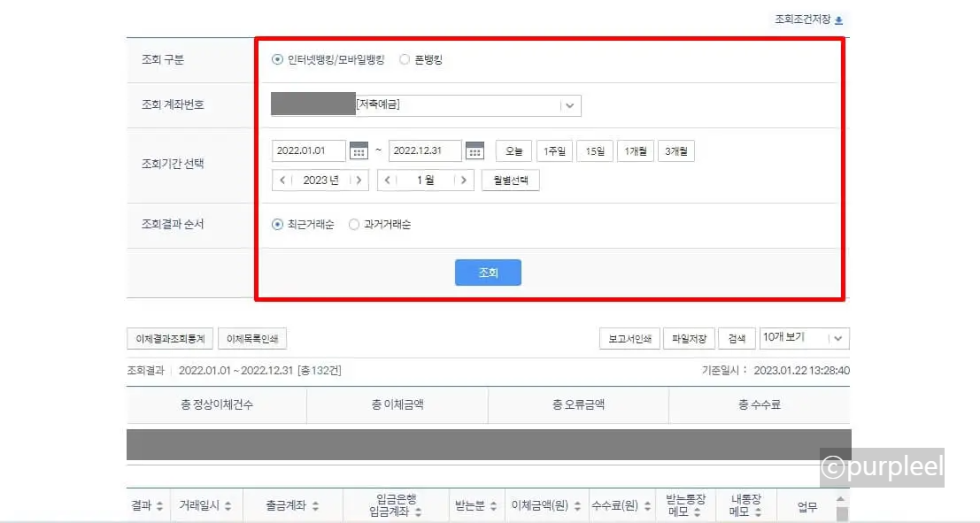Click the previous year arrow beside 2023년

(282, 179)
